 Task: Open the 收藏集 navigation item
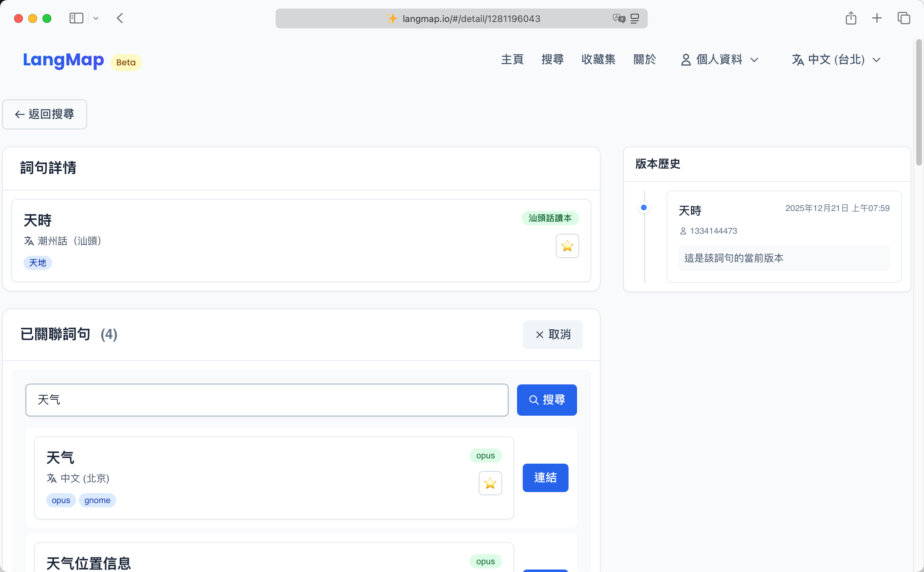click(598, 59)
